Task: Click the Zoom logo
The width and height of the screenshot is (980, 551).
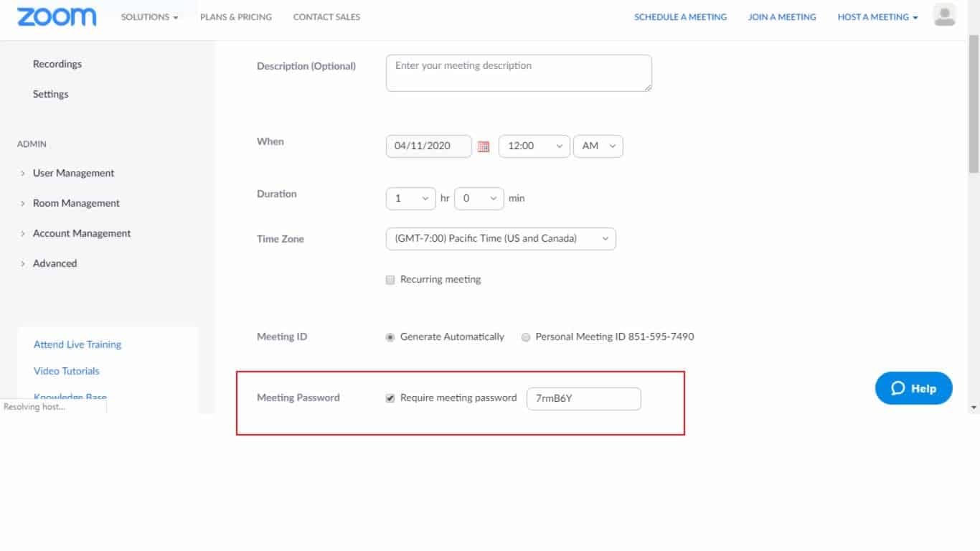Action: (x=56, y=17)
